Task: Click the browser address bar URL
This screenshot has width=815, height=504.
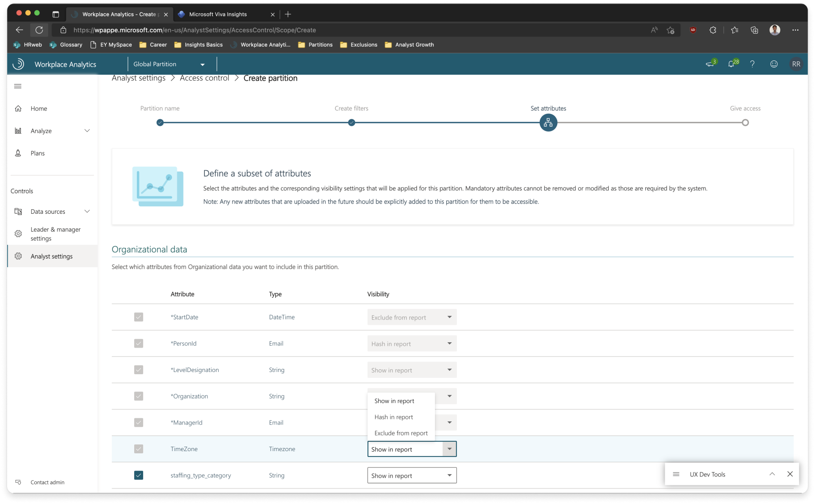Action: coord(195,30)
